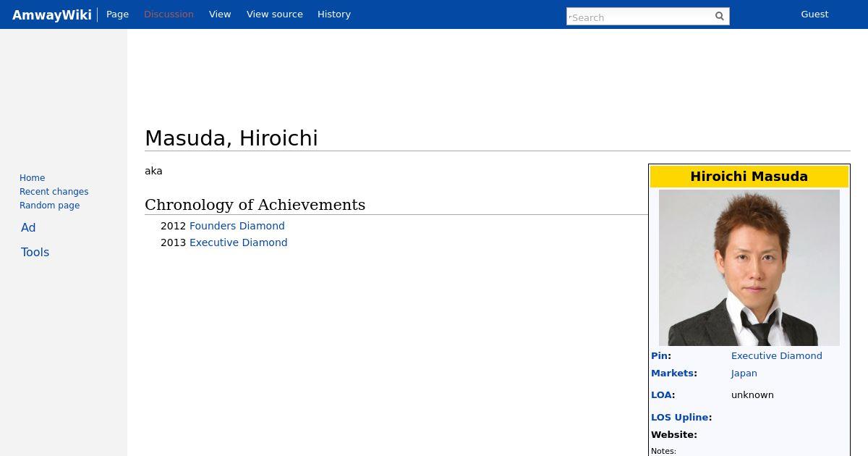Open the Founders Diamond link
The image size is (868, 456).
pyautogui.click(x=237, y=226)
